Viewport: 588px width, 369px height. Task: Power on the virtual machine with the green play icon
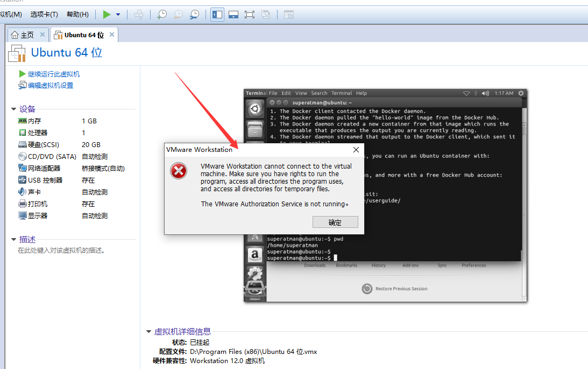click(x=106, y=15)
